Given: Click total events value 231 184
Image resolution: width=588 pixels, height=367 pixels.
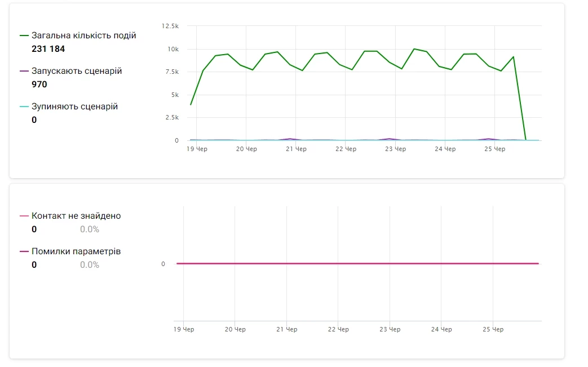Looking at the screenshot, I should [x=48, y=49].
